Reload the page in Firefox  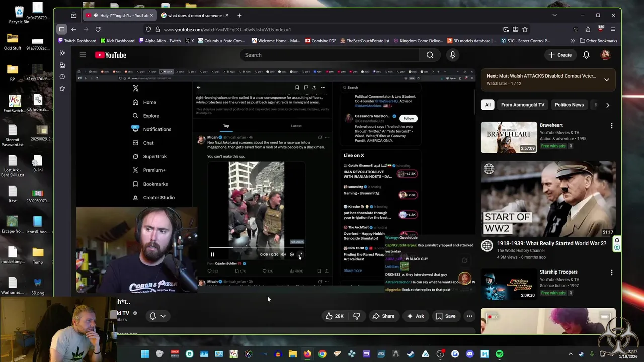coord(98,29)
